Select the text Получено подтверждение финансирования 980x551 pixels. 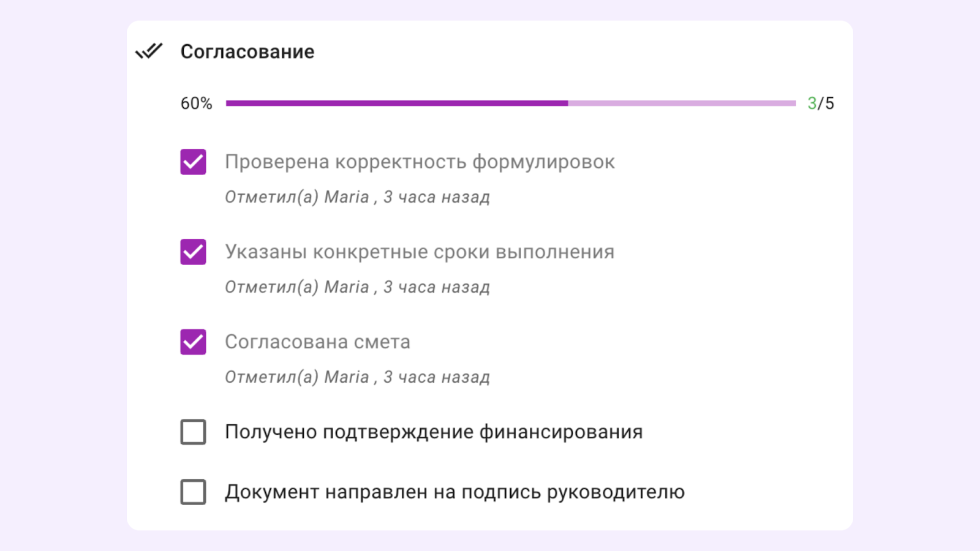pyautogui.click(x=434, y=432)
